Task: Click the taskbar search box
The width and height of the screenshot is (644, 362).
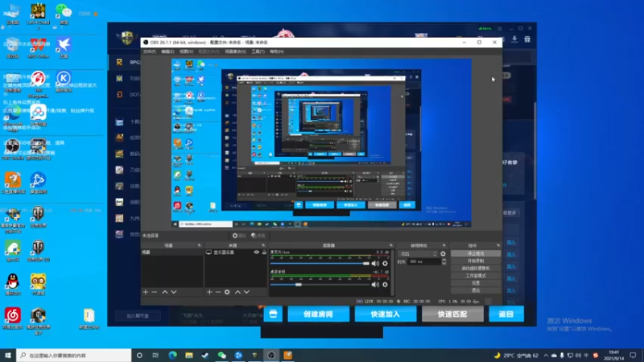Action: coord(74,355)
